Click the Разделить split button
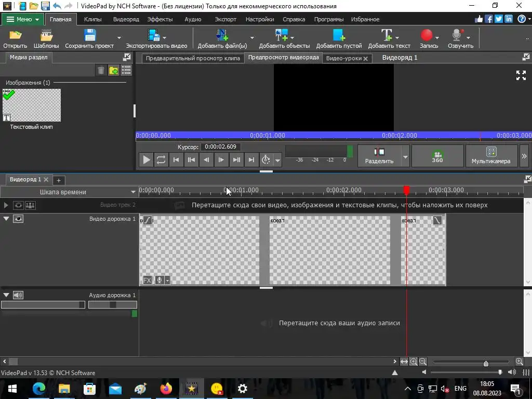The height and width of the screenshot is (399, 532). point(379,156)
